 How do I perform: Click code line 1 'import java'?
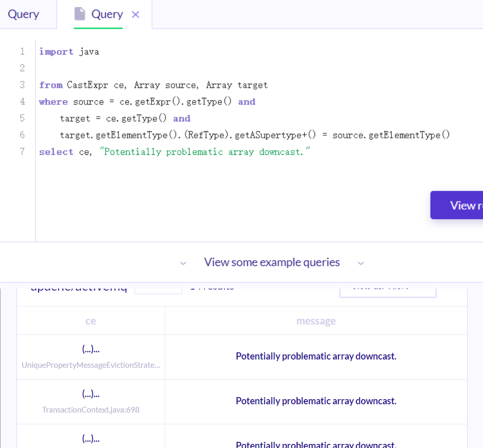click(x=69, y=51)
